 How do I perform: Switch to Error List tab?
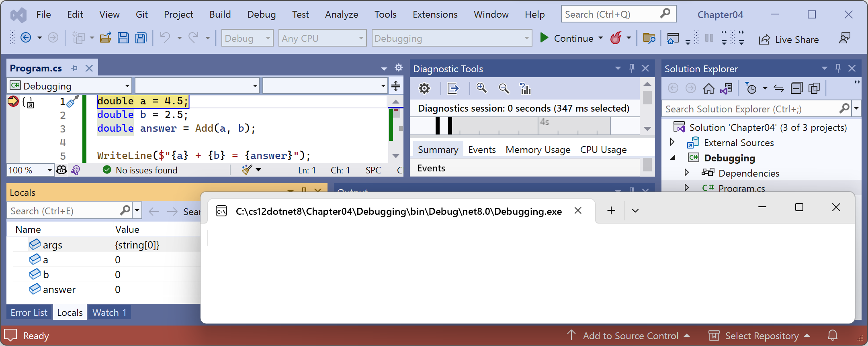click(29, 312)
